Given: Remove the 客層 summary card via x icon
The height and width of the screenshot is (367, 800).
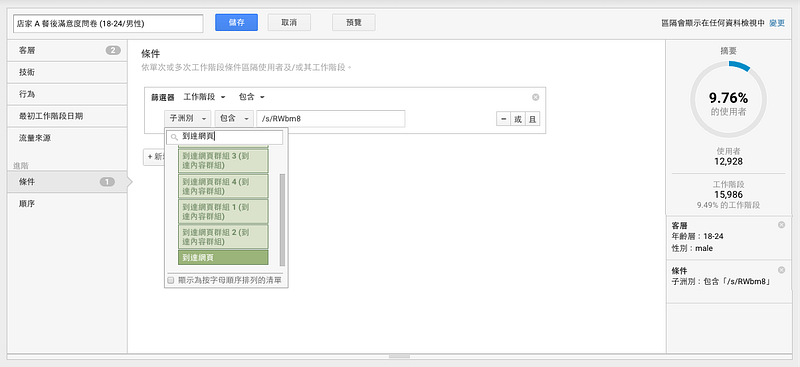Looking at the screenshot, I should [781, 225].
